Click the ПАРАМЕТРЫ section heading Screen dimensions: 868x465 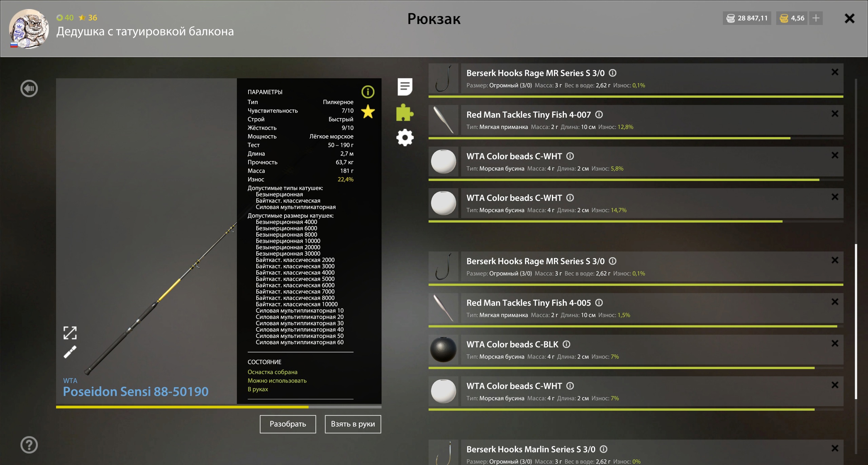pyautogui.click(x=265, y=92)
